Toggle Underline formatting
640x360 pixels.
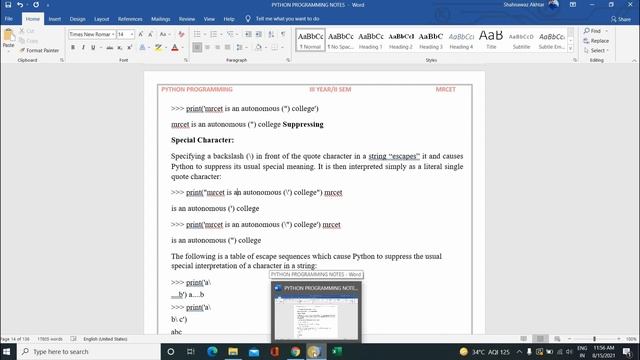[x=93, y=48]
